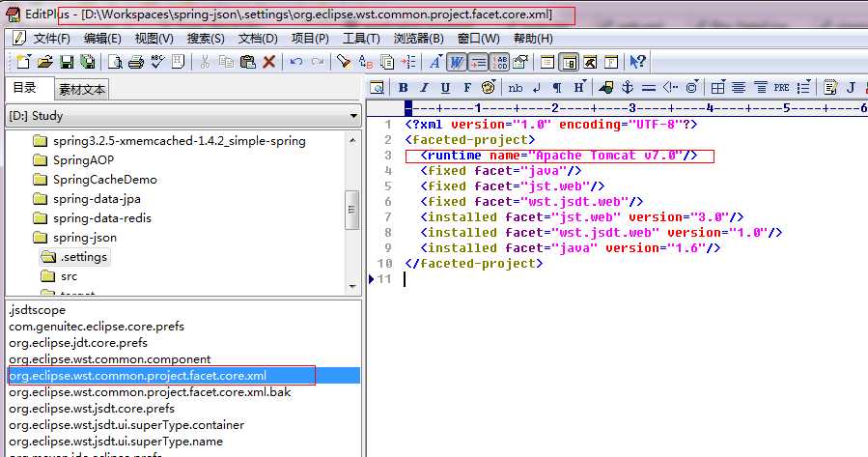Viewport: 868px width, 457px height.
Task: Redo the last undone edit
Action: [318, 62]
